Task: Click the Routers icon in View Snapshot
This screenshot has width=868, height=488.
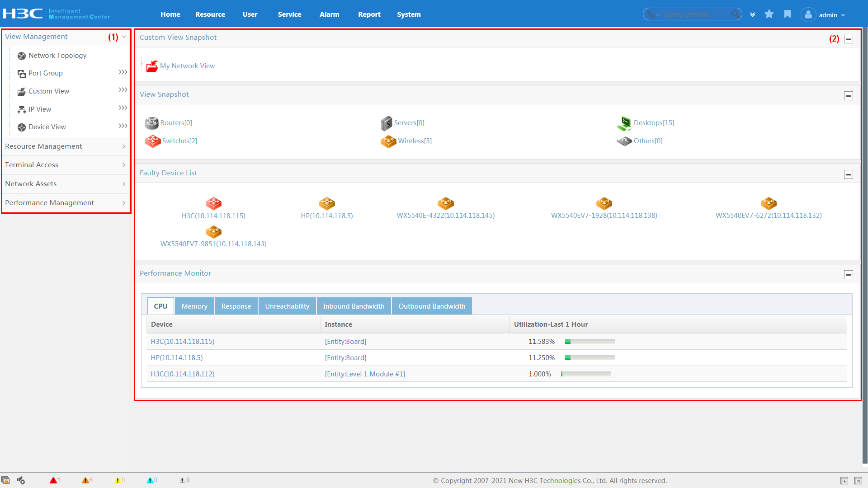Action: [151, 123]
